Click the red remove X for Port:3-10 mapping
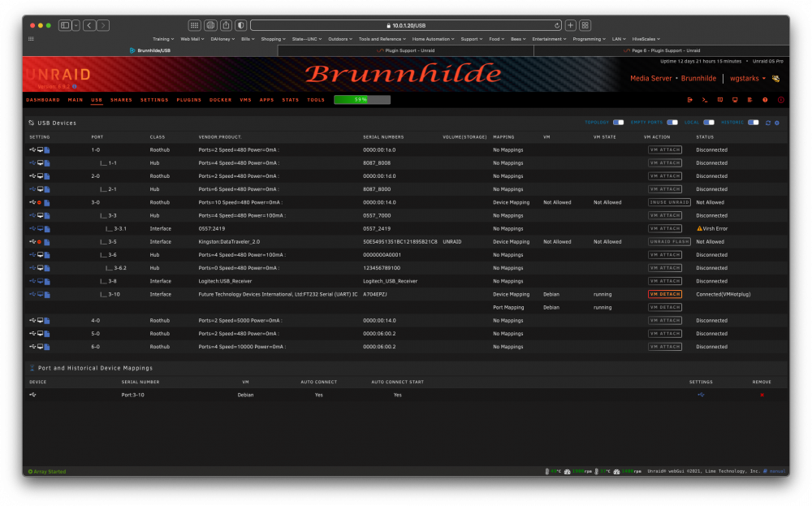This screenshot has height=506, width=812. coord(762,396)
